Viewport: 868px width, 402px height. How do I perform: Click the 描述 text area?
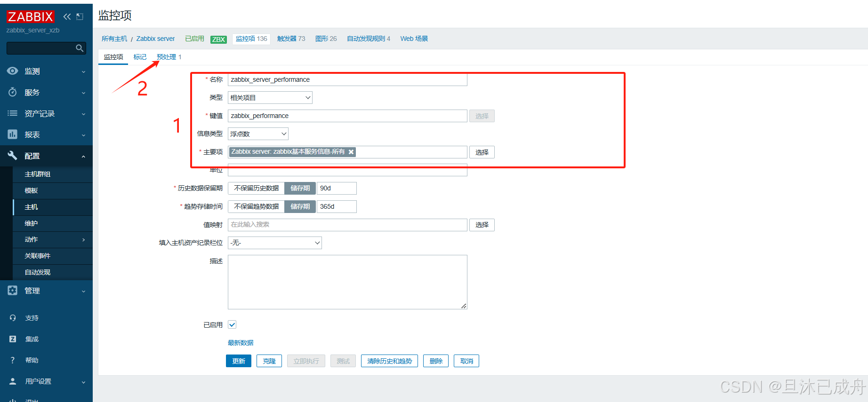347,282
